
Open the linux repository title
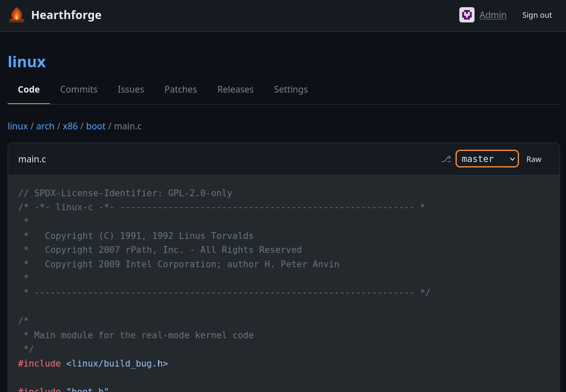[x=27, y=62]
